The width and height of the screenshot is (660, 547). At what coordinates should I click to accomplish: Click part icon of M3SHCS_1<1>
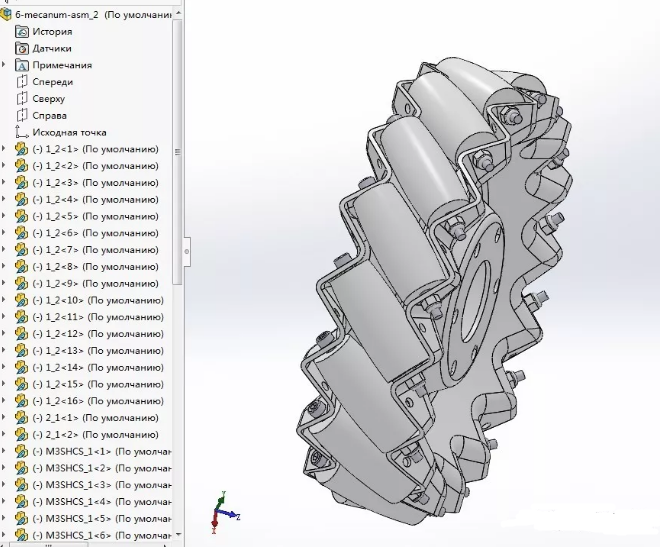(x=21, y=452)
